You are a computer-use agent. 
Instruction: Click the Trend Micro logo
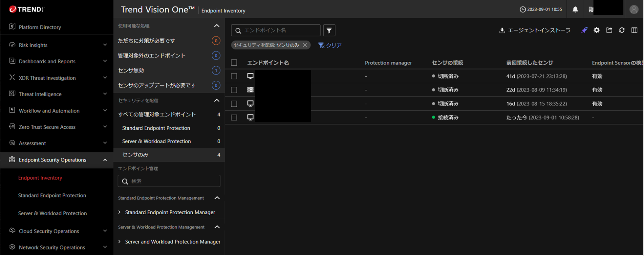point(27,9)
